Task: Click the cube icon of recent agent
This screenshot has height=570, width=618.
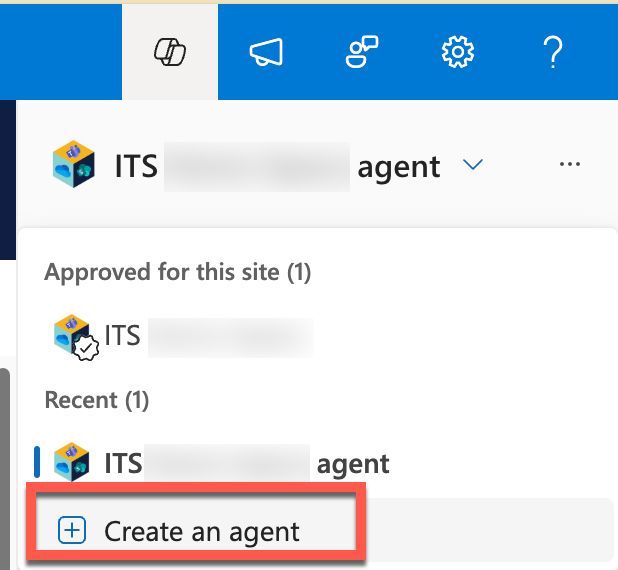Action: [72, 462]
